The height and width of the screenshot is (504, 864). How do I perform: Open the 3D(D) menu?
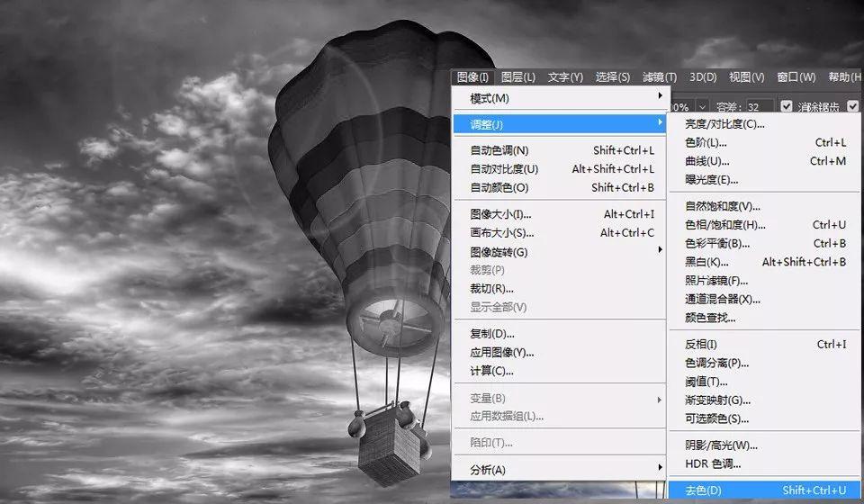(x=703, y=77)
